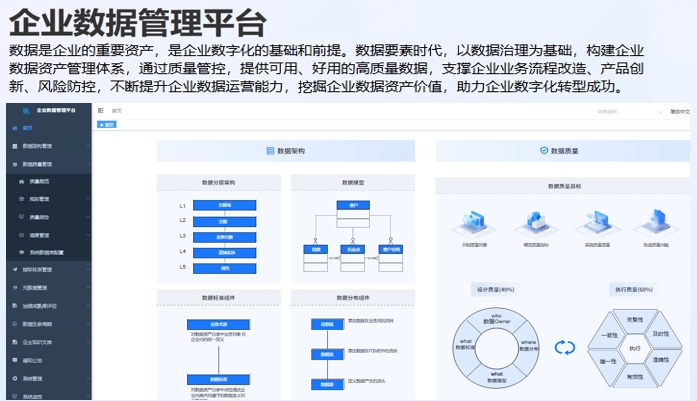This screenshot has width=697, height=401.
Task: Click the 系统管理 gear icon
Action: coord(15,378)
